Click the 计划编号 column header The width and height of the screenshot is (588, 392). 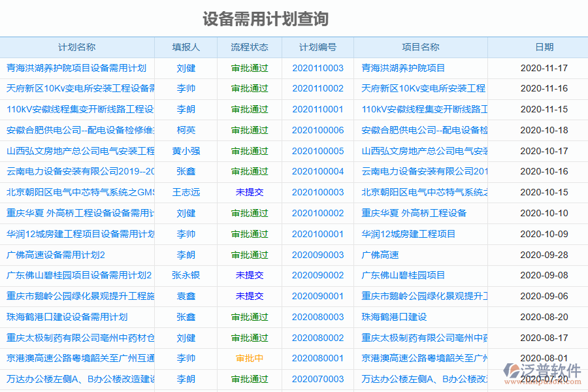point(318,47)
